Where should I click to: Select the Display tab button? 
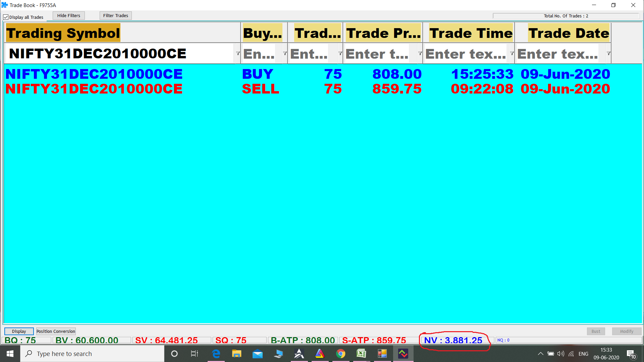(x=19, y=331)
